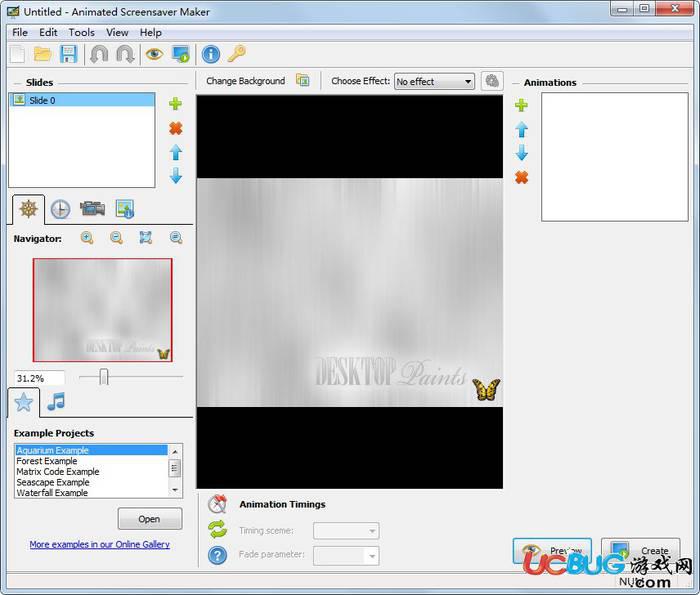
Task: Add a new slide with green plus
Action: tap(175, 104)
